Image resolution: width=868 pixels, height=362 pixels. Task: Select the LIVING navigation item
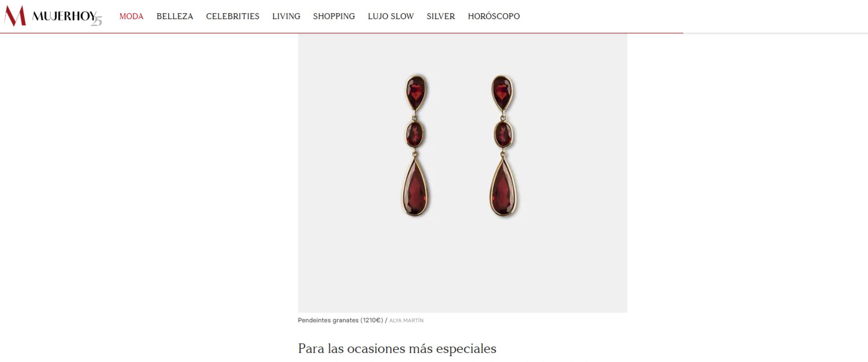(x=286, y=16)
